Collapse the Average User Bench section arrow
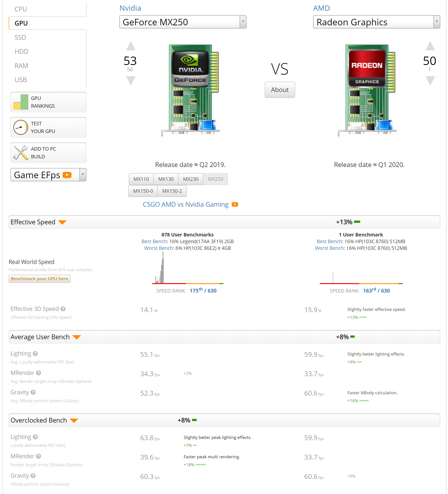 coord(77,337)
